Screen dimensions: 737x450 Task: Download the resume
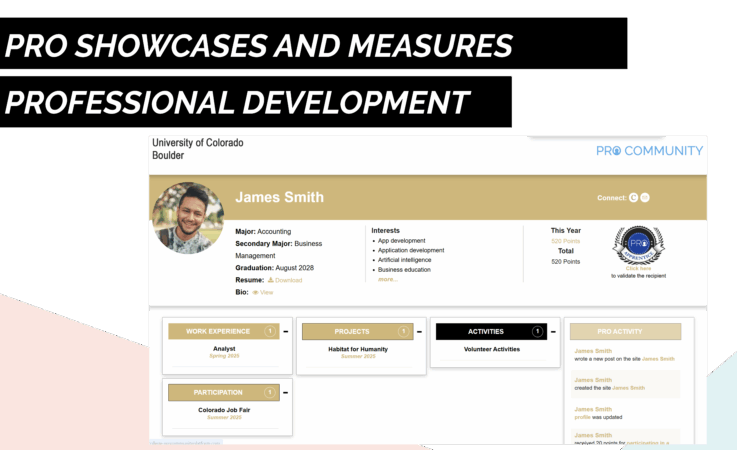pos(287,280)
